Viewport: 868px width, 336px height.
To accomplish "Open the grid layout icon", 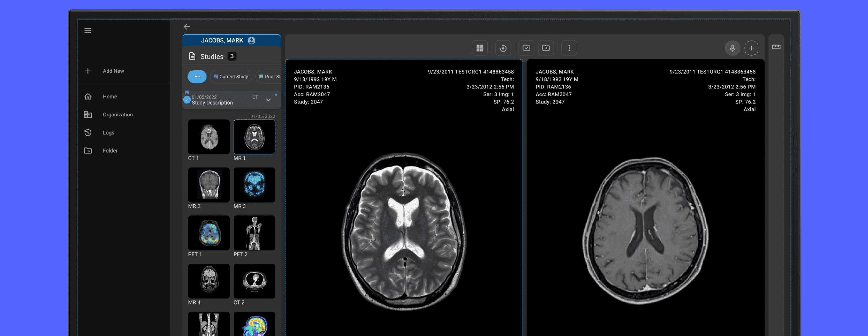I will (479, 48).
